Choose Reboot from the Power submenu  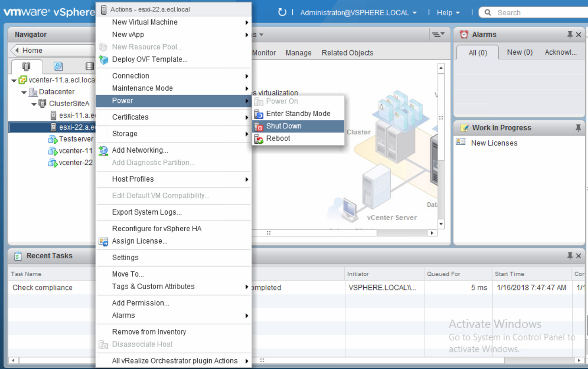pos(298,139)
